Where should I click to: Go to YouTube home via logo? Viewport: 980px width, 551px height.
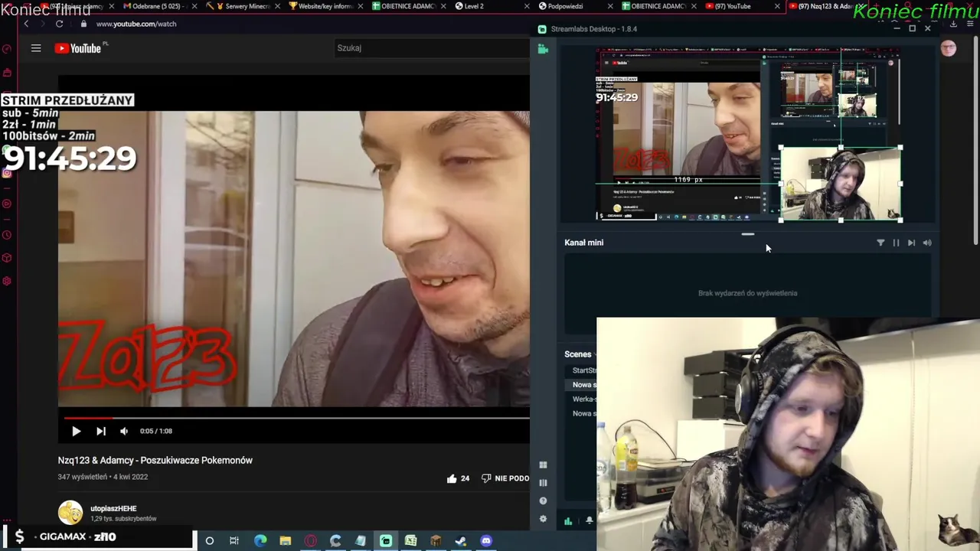coord(78,48)
